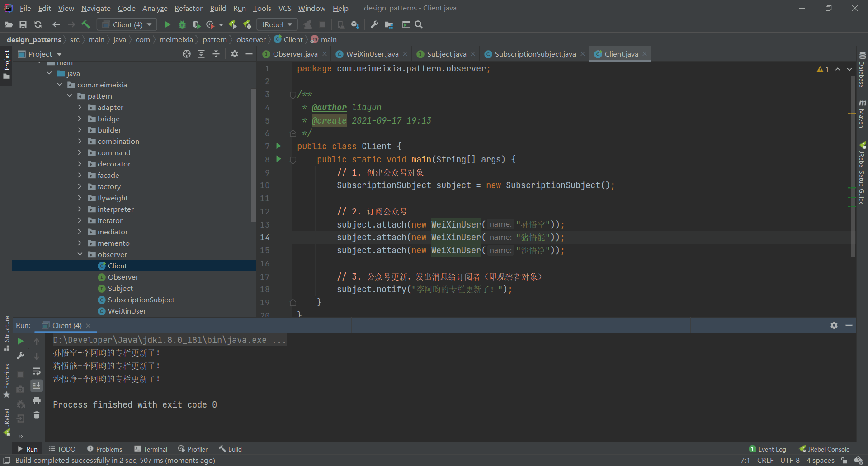Navigate back with the left arrow
868x466 pixels.
[x=57, y=24]
